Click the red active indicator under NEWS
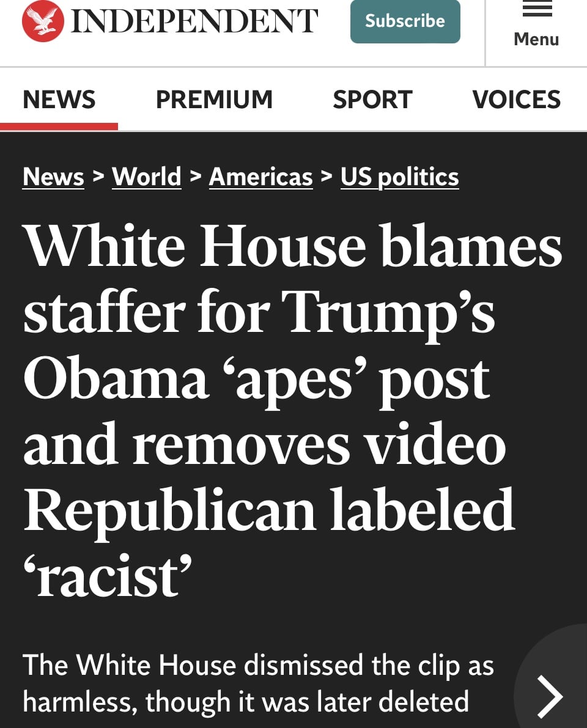Viewport: 587px width, 728px height. tap(59, 127)
